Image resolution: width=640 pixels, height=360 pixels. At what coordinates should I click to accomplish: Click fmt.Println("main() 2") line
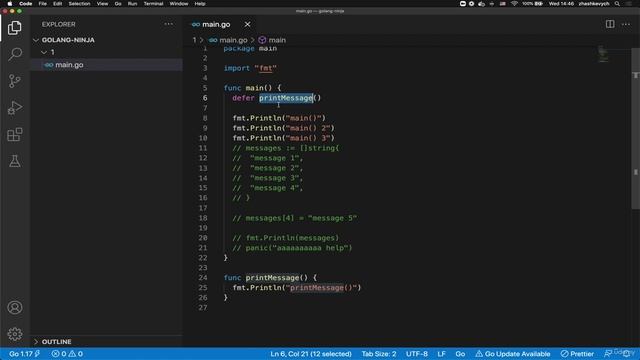(x=283, y=128)
